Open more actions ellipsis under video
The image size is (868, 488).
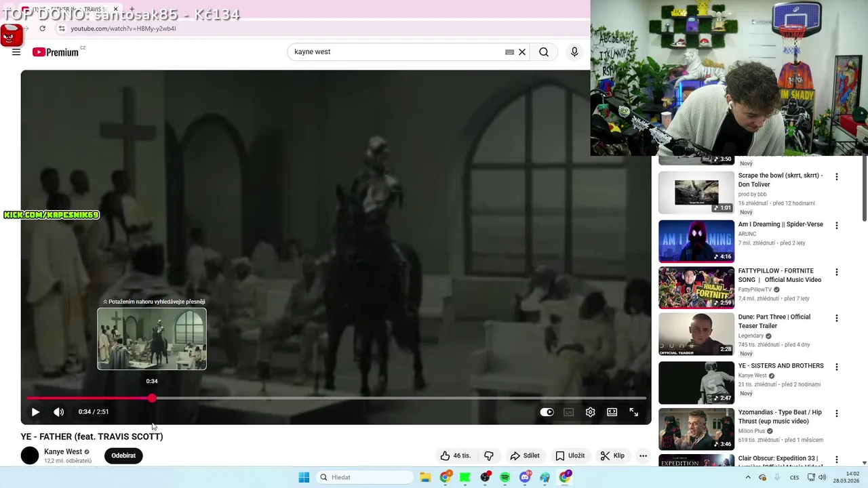643,456
